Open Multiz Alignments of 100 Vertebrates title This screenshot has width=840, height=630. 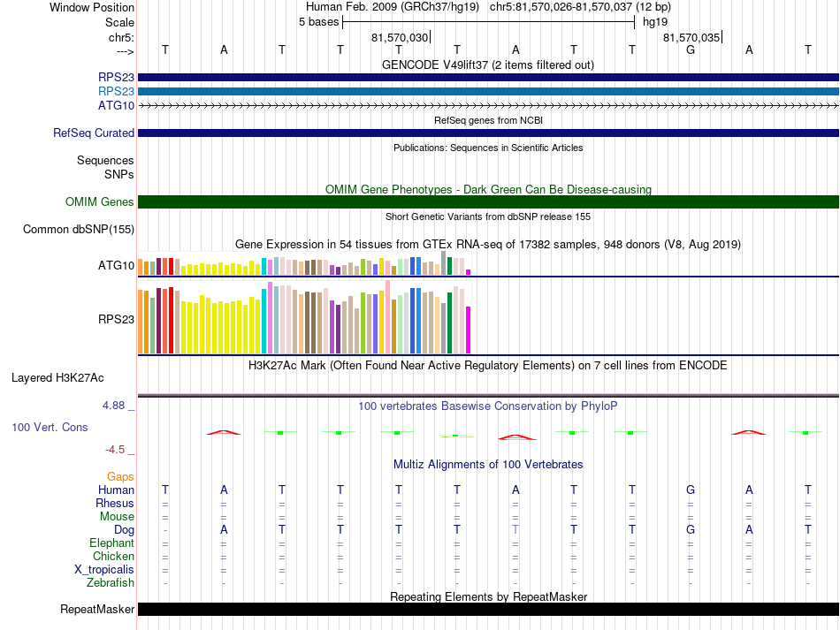(x=488, y=465)
